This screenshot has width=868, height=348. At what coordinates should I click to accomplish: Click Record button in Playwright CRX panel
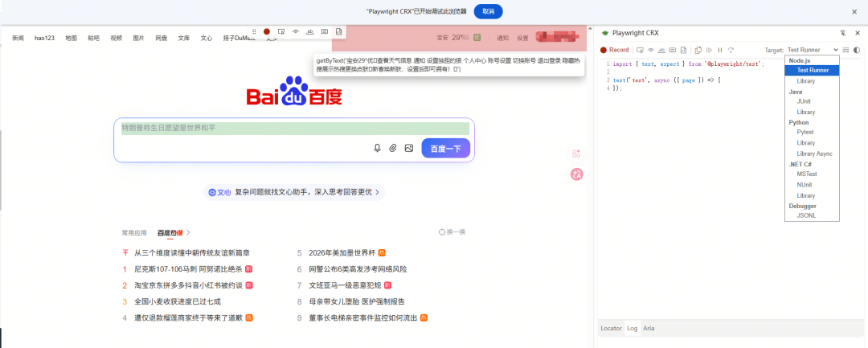click(x=615, y=50)
